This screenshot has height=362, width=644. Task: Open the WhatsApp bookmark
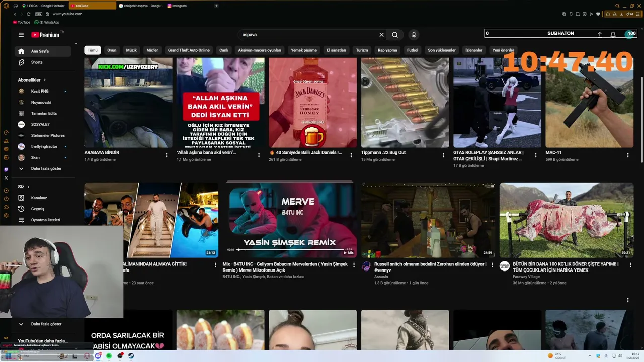click(x=46, y=22)
